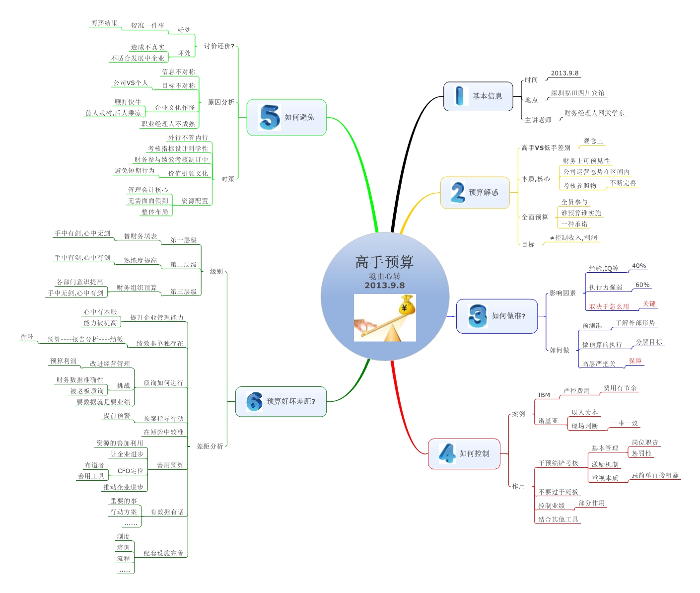This screenshot has height=593, width=700.
Task: Click the 原因分析 subtopic
Action: click(x=221, y=102)
